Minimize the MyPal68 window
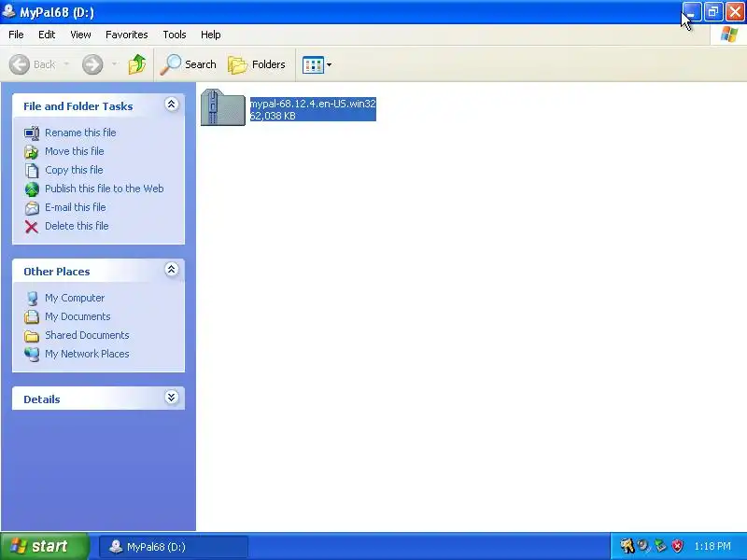747x560 pixels. click(x=692, y=12)
